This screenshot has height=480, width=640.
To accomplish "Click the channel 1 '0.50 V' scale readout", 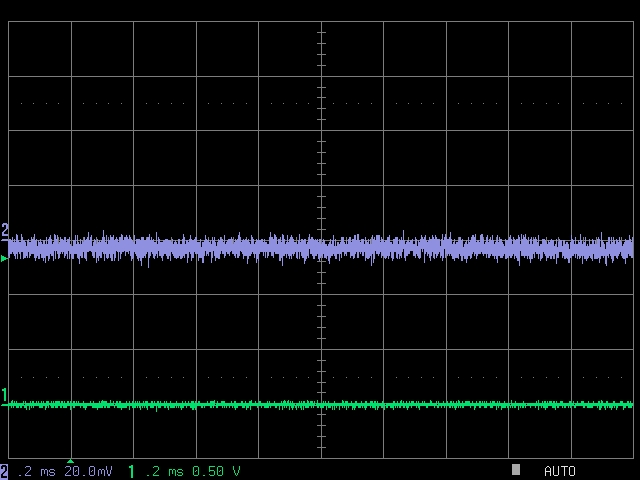I will [x=216, y=471].
